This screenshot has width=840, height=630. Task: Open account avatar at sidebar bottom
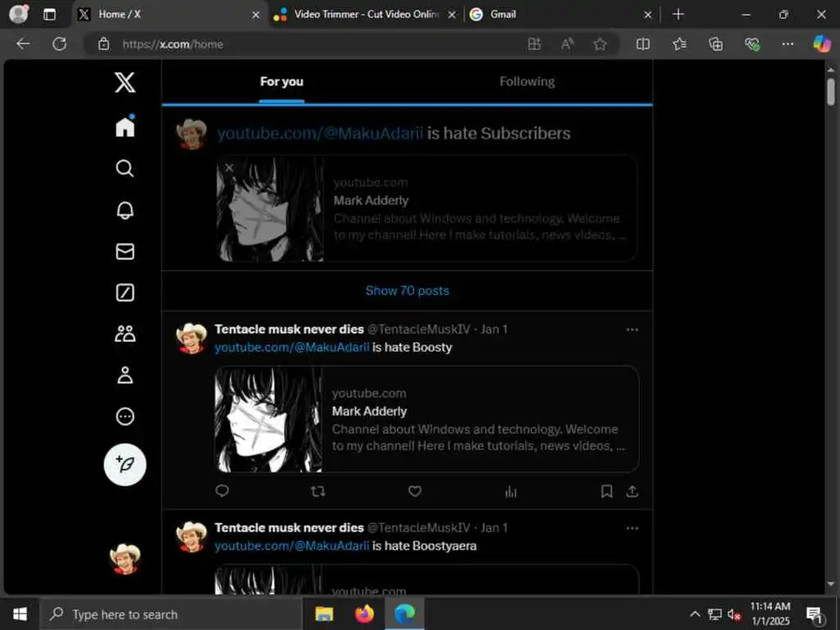click(125, 559)
